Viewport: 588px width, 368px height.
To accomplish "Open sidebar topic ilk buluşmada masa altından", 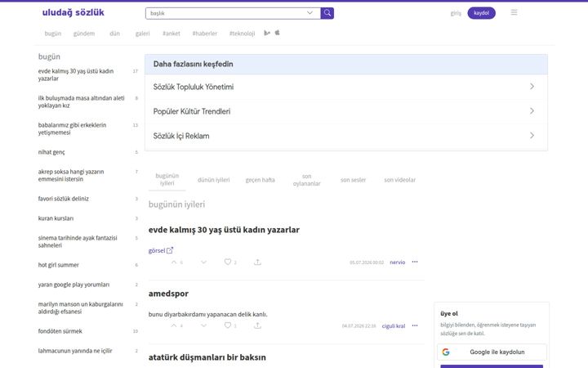I will pyautogui.click(x=82, y=101).
